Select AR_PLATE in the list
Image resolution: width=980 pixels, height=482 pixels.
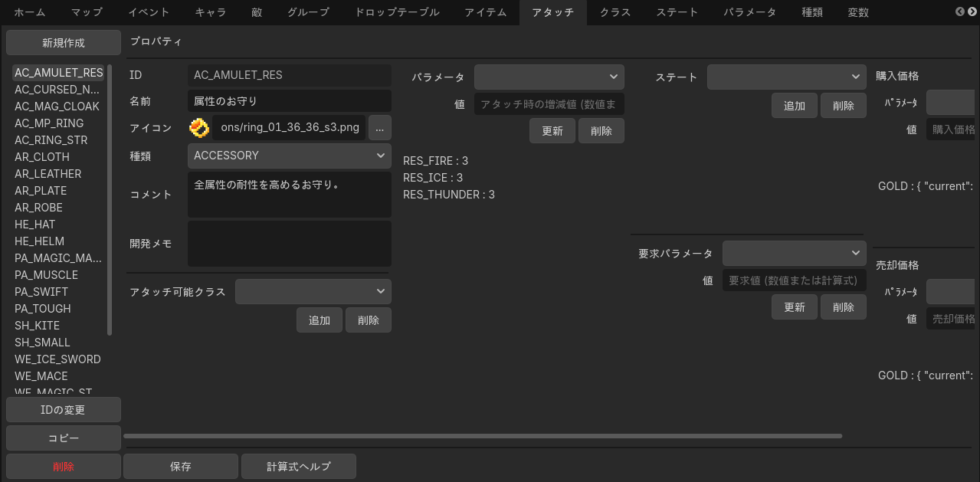coord(57,191)
